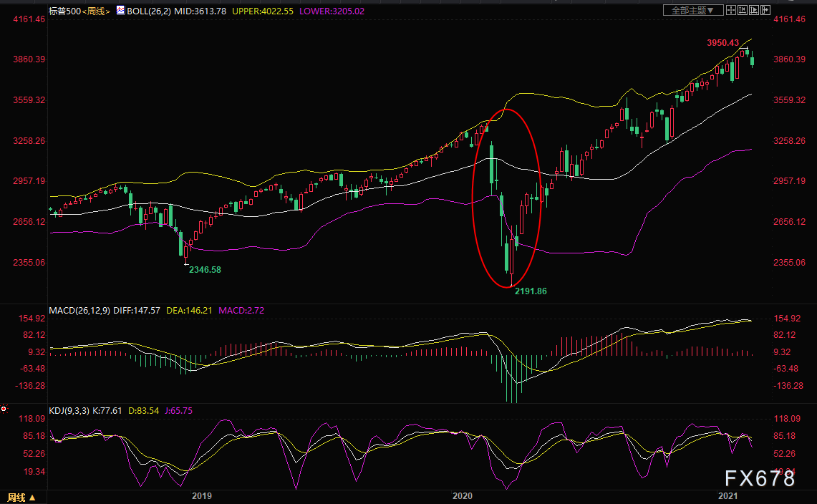Click left axis price 4161.46
The width and height of the screenshot is (817, 504).
[29, 19]
